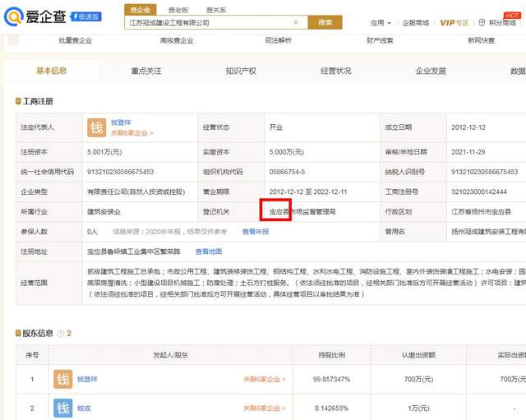Open the 经营状况 section tab
526x420 pixels.
click(336, 71)
